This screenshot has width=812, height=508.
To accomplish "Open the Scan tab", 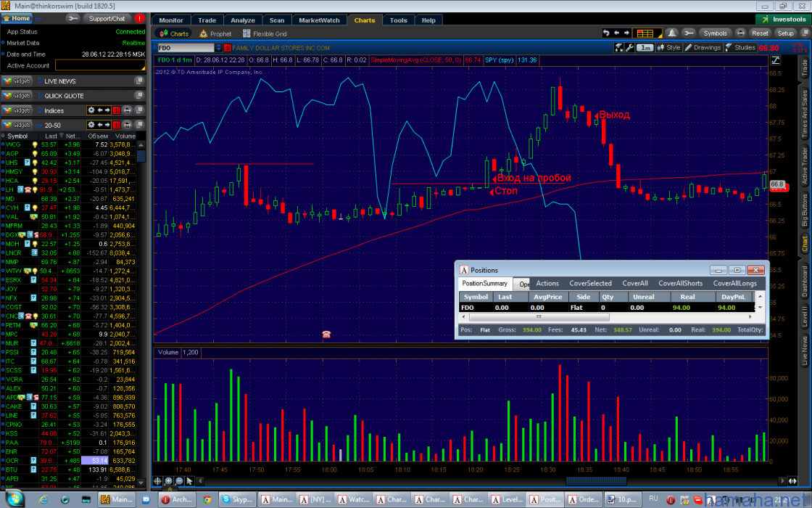I will 277,20.
